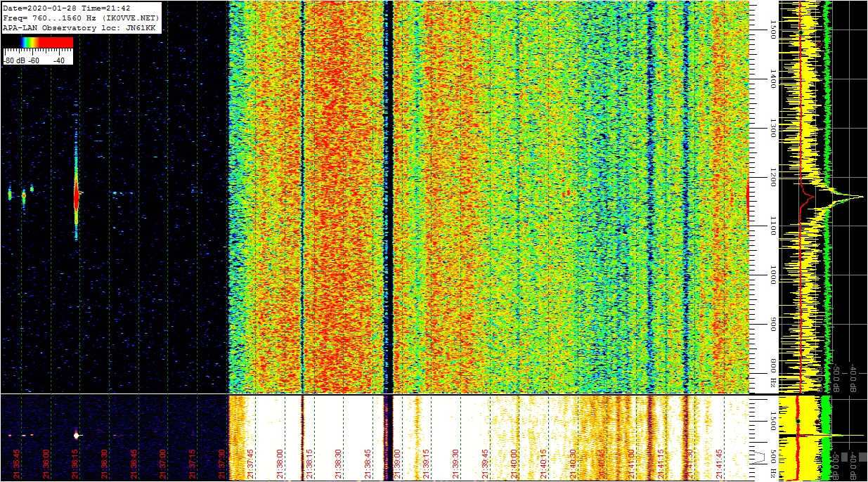Click the 1100 frequency scale label
This screenshot has height=482, width=868.
[x=772, y=226]
